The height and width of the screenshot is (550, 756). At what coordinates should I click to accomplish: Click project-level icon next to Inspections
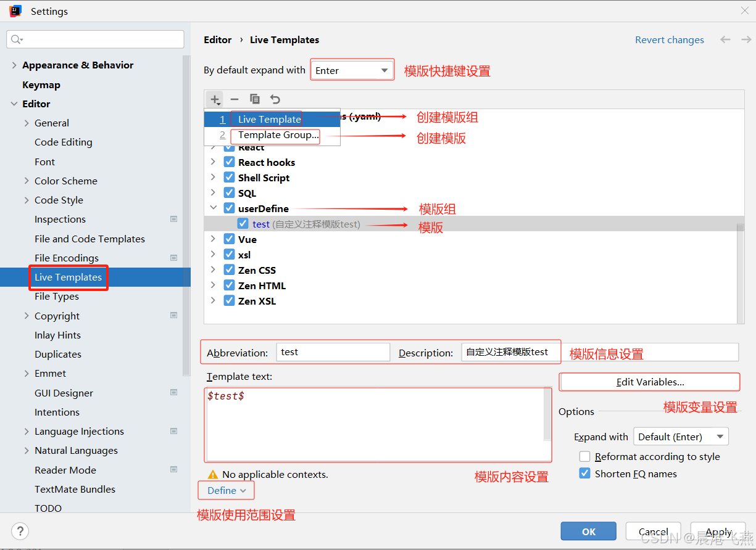tap(173, 219)
